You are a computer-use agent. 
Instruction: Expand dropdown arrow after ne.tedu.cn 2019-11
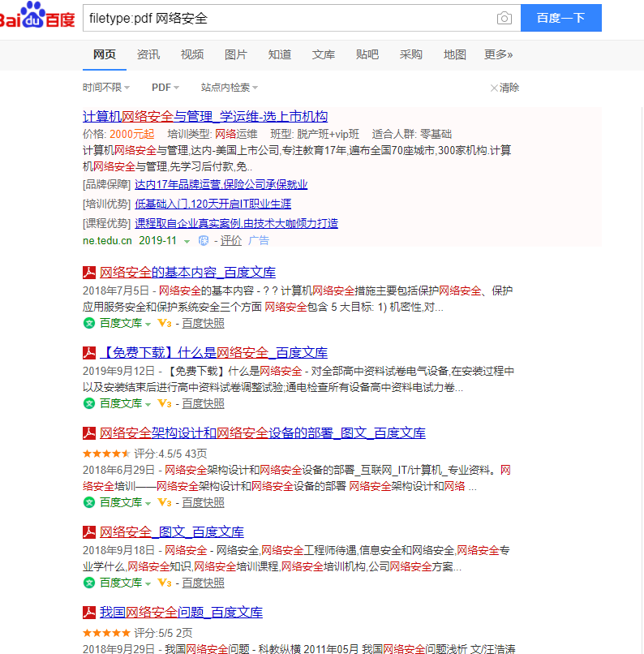[187, 242]
